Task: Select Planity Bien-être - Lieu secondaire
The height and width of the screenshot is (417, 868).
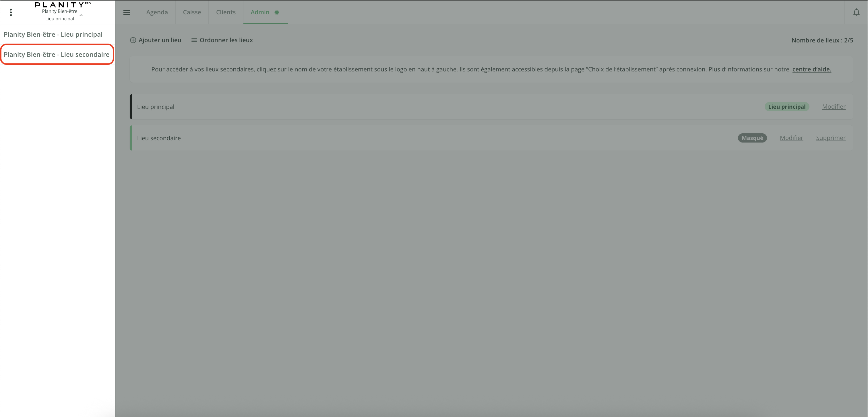Action: pos(57,54)
